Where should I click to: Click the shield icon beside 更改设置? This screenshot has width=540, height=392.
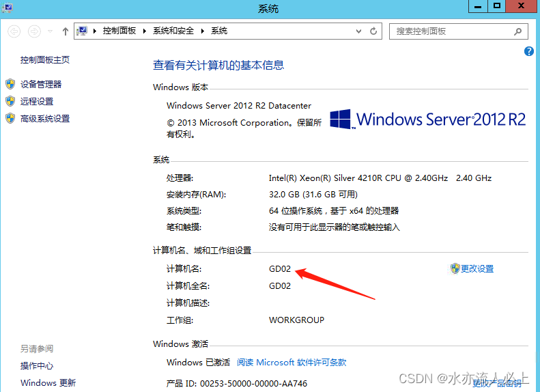455,268
